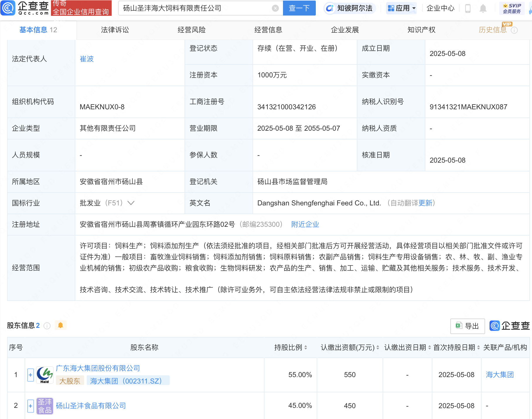Select 55.00% shareholding cell
The width and height of the screenshot is (532, 419).
[300, 375]
